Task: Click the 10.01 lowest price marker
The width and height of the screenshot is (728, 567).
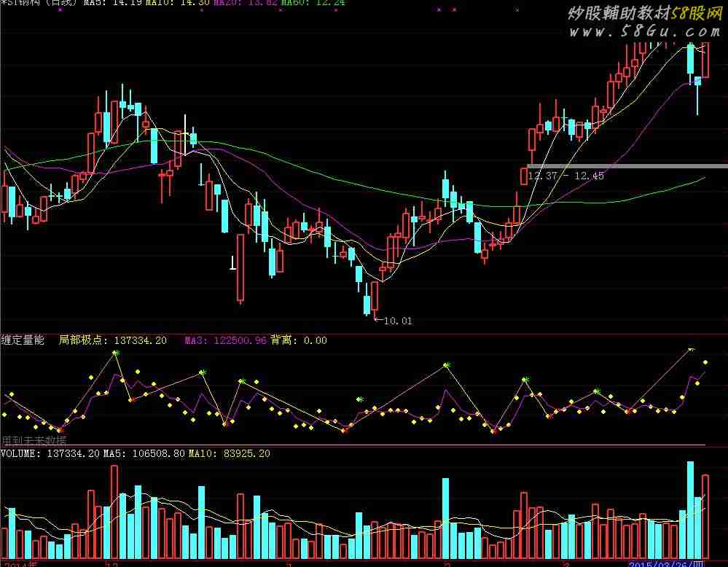Action: click(396, 321)
